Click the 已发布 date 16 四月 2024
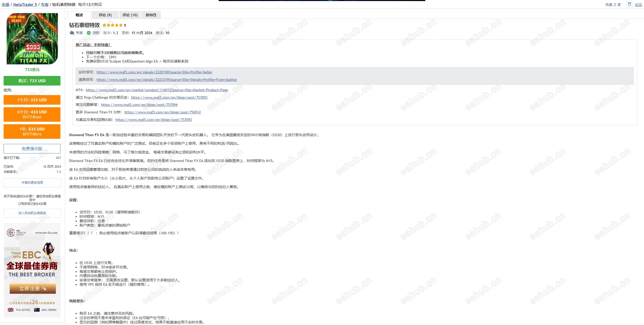 tap(52, 167)
